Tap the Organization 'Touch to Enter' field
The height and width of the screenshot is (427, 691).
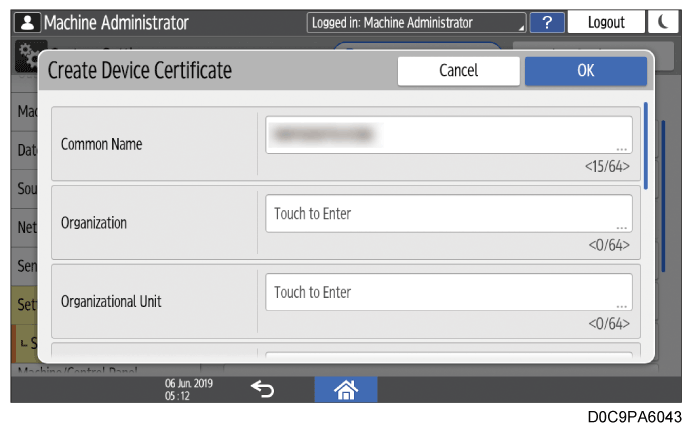[447, 213]
